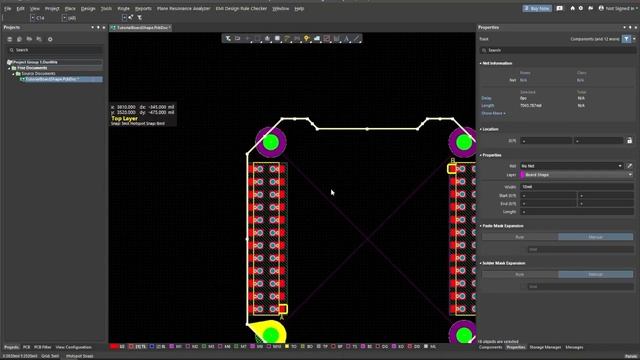Click the home icon in top right
The width and height of the screenshot is (640, 360).
[x=572, y=8]
